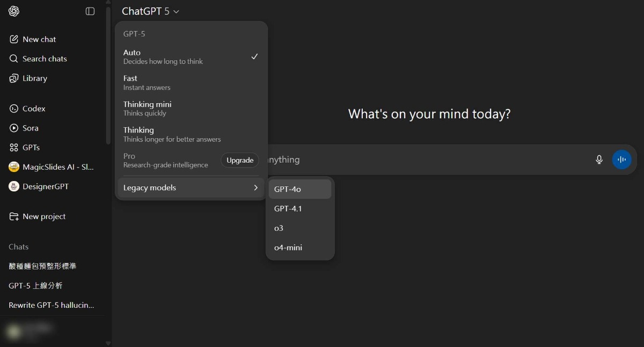Expand the Legacy models submenu arrow
Image resolution: width=644 pixels, height=347 pixels.
255,187
